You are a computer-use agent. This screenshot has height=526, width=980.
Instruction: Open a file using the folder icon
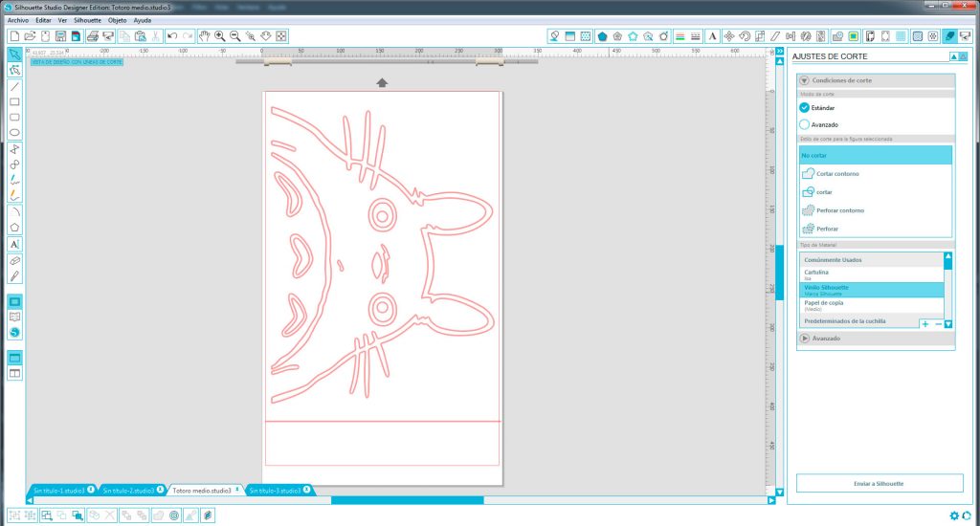tap(30, 36)
